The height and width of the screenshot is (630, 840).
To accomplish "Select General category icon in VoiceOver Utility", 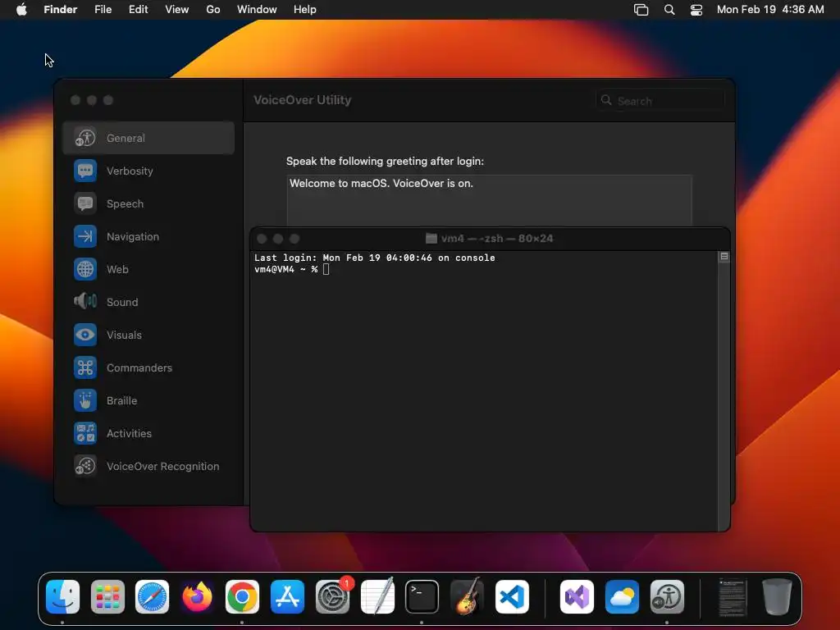I will [x=85, y=138].
